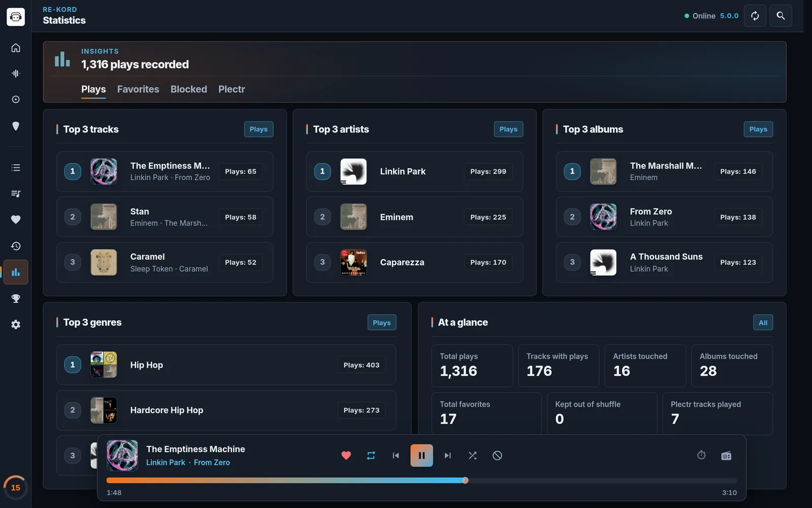Open the waveform sidebar icon

pos(16,74)
